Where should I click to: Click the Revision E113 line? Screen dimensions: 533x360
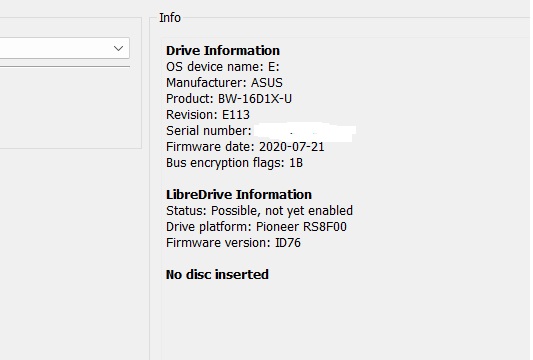[x=208, y=115]
